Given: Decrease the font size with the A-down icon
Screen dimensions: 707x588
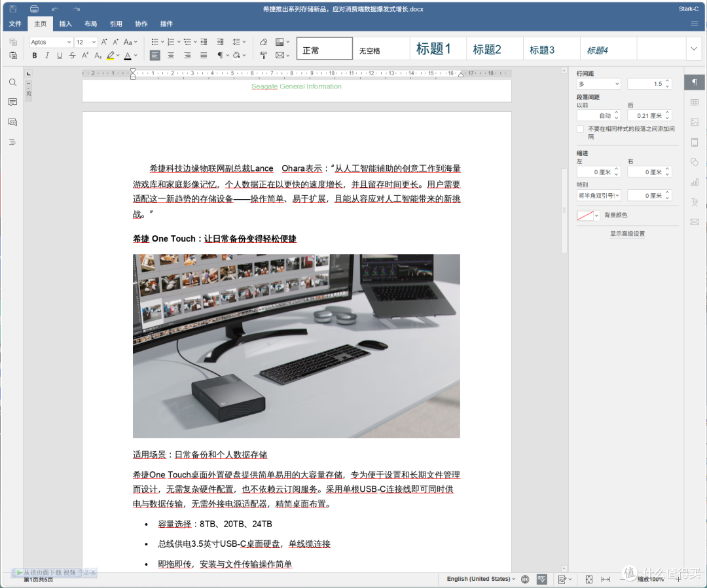Looking at the screenshot, I should 115,42.
